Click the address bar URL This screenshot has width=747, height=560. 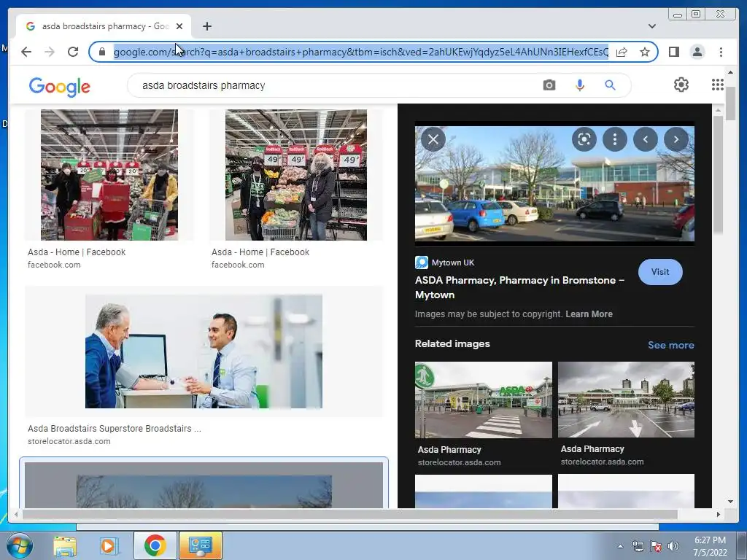pyautogui.click(x=360, y=52)
